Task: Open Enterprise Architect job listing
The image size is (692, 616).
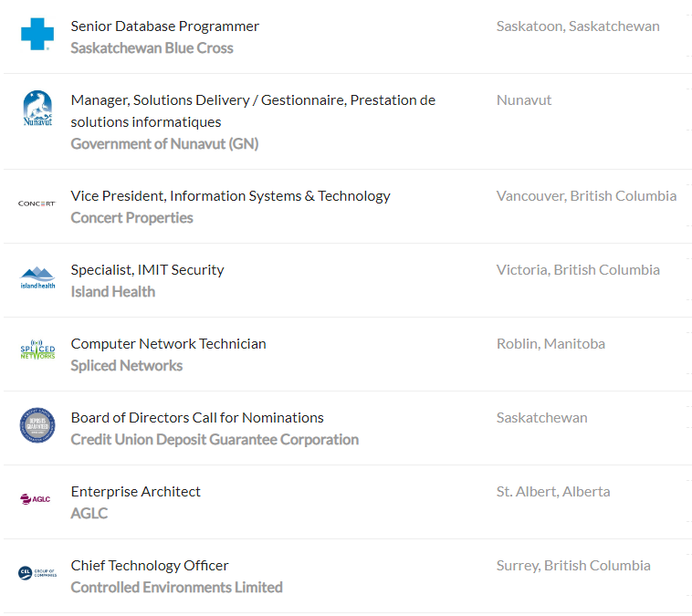Action: 135,492
